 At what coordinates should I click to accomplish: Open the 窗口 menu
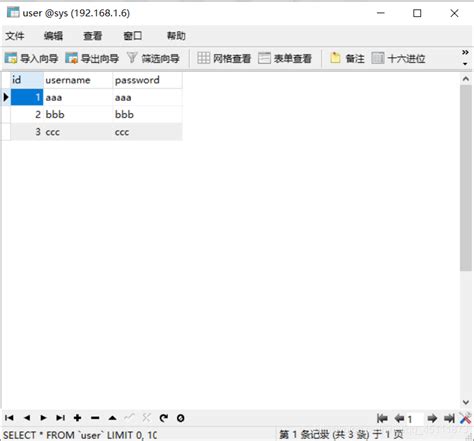coord(132,36)
